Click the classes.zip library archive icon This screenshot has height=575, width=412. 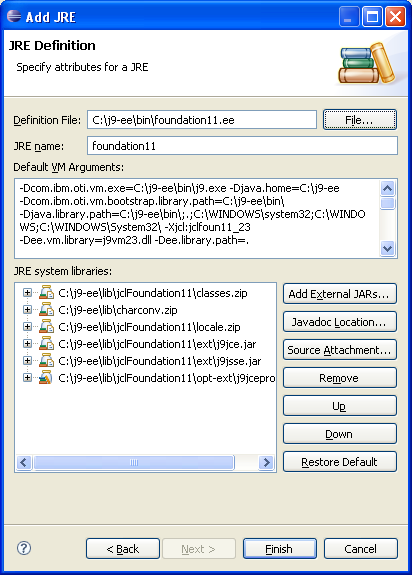pos(47,293)
